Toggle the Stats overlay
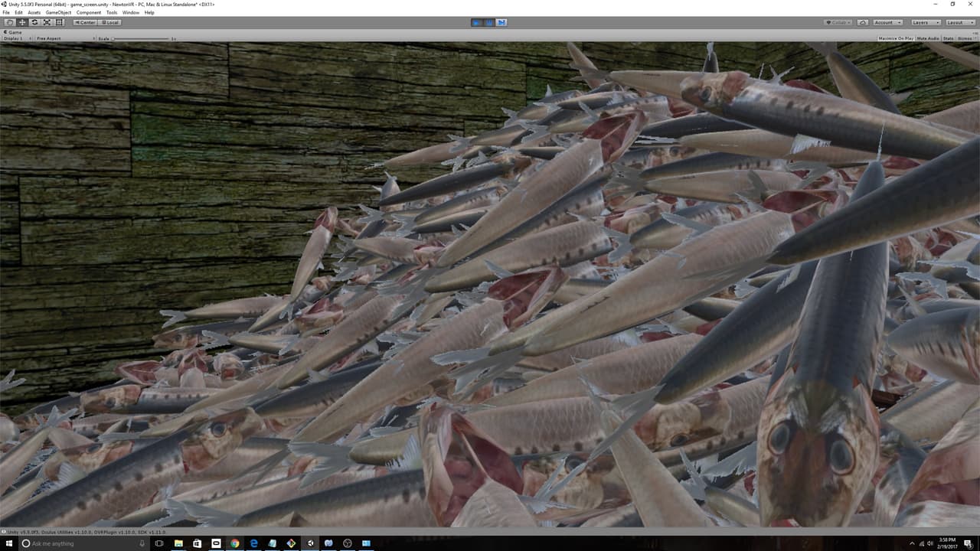The width and height of the screenshot is (980, 551). point(948,38)
